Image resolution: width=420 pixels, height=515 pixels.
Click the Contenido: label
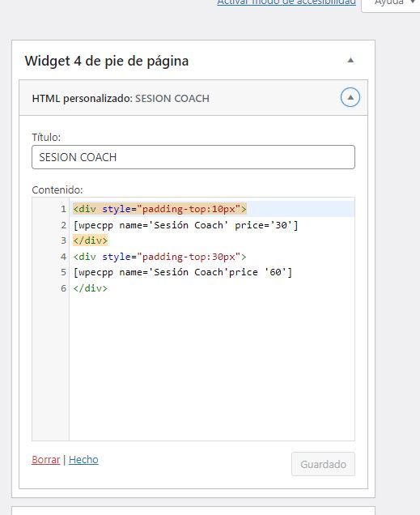[x=57, y=189]
